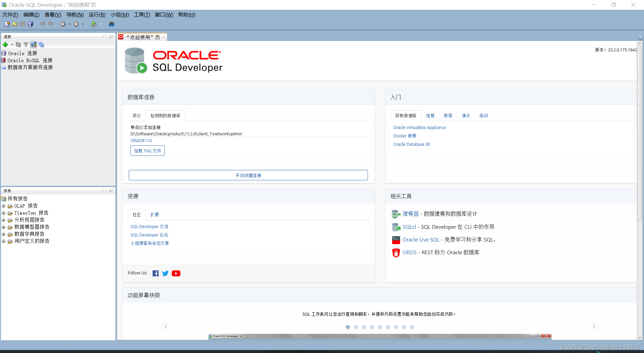644x353 pixels.
Task: Open the 查看(V) menu
Action: [53, 15]
